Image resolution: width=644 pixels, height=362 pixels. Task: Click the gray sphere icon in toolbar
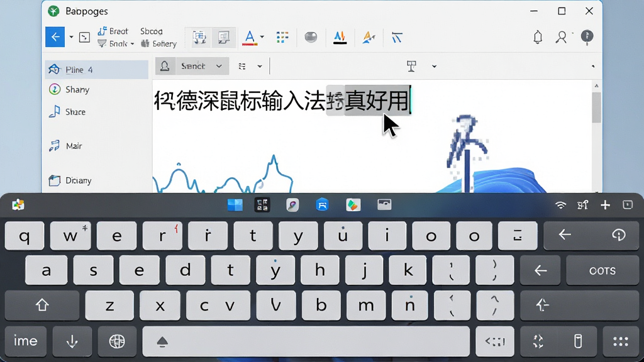point(311,37)
